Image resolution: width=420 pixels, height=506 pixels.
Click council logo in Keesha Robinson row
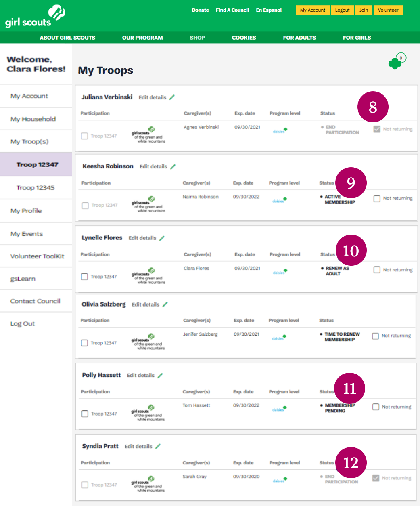pos(148,204)
